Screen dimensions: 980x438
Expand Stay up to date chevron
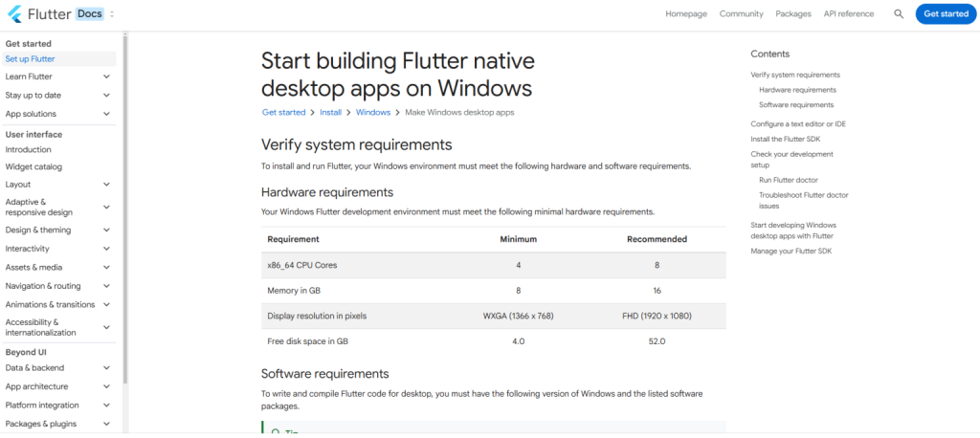point(106,95)
